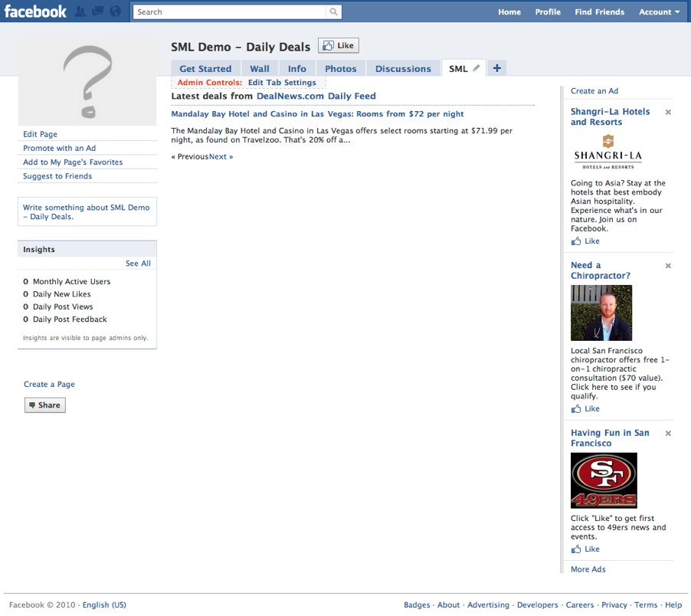The image size is (691, 616).
Task: Expand the Account dropdown menu
Action: click(660, 12)
